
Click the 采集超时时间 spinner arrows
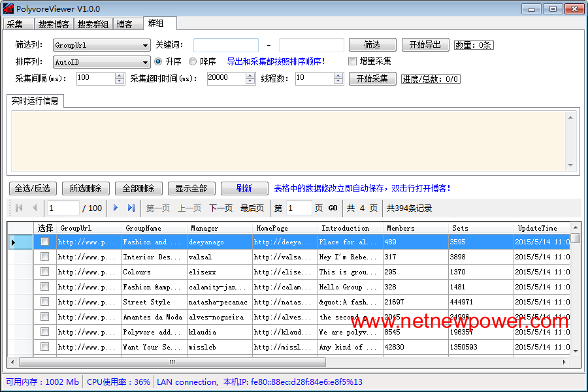(x=250, y=78)
